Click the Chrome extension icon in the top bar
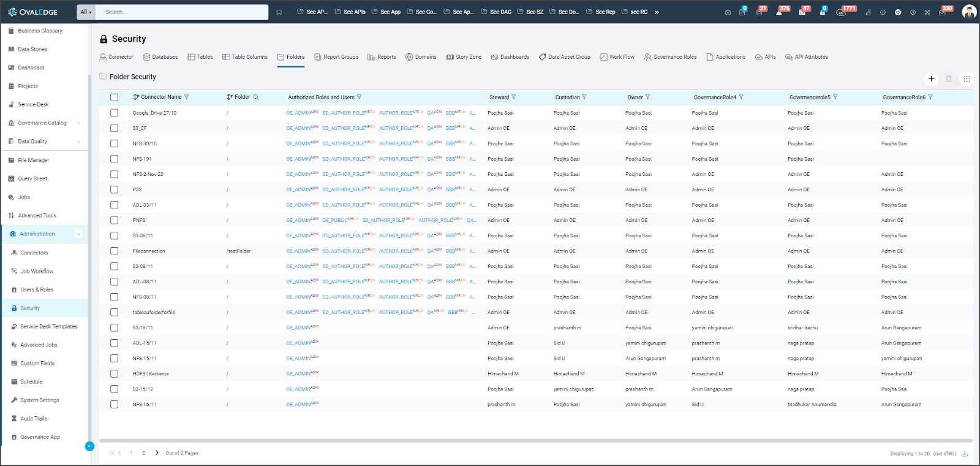This screenshot has height=466, width=980. coord(898,12)
